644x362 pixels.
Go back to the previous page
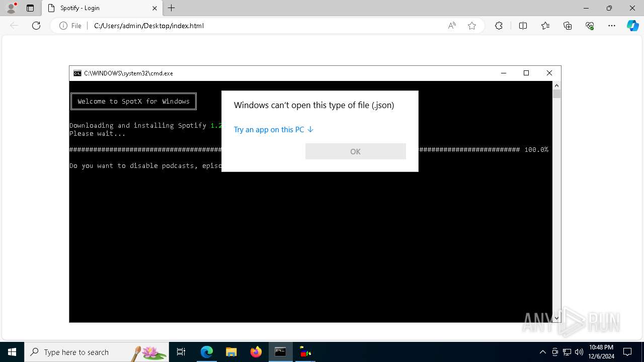[14, 26]
